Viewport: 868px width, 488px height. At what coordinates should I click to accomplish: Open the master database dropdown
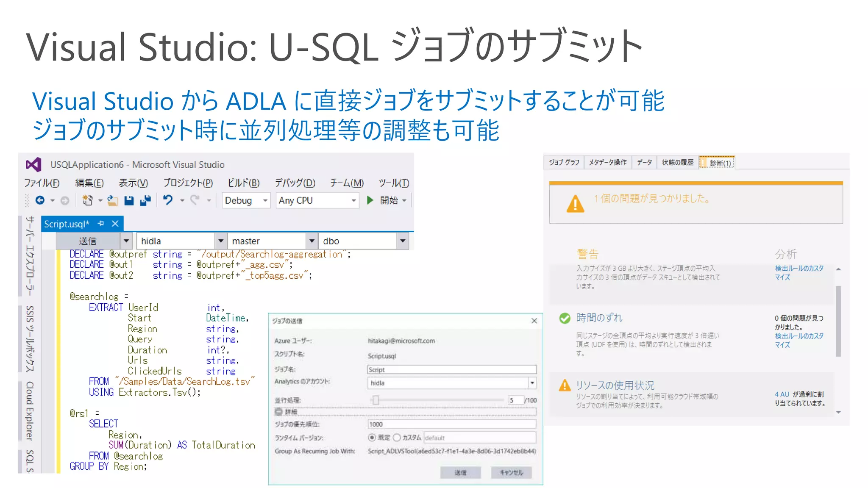pos(312,241)
